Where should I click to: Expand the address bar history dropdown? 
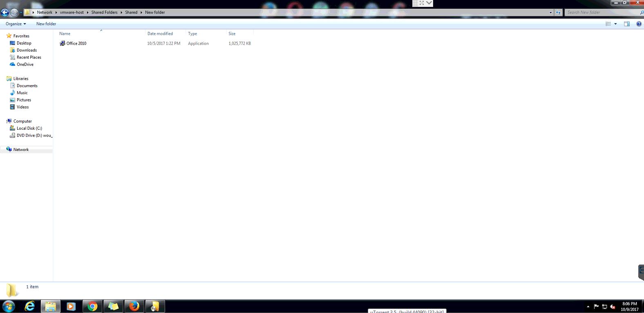click(550, 13)
